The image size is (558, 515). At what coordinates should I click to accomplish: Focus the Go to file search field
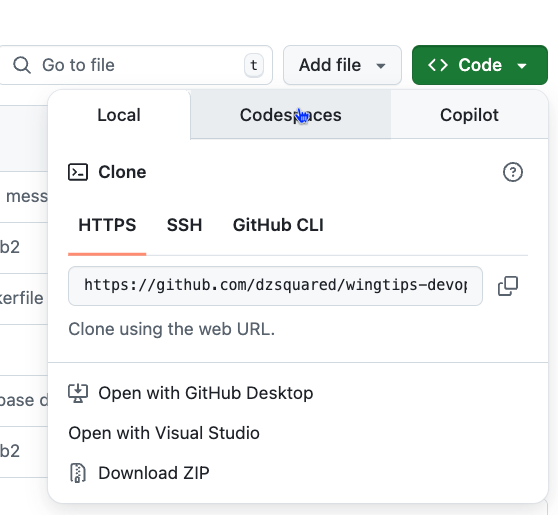135,65
